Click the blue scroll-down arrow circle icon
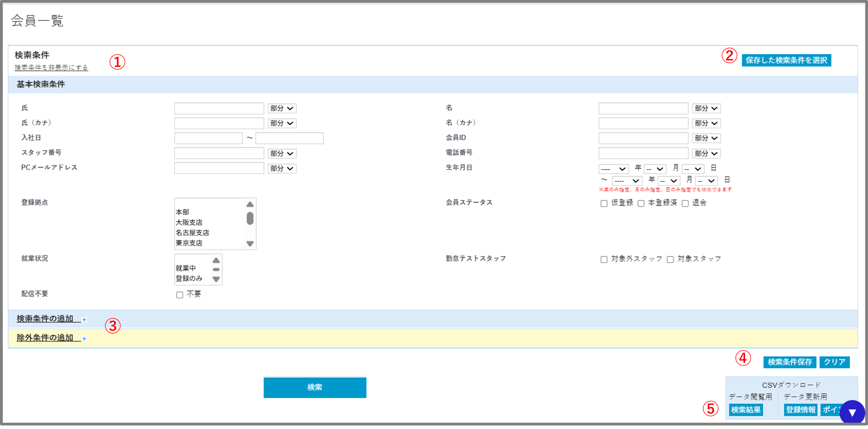The height and width of the screenshot is (429, 868). (852, 412)
